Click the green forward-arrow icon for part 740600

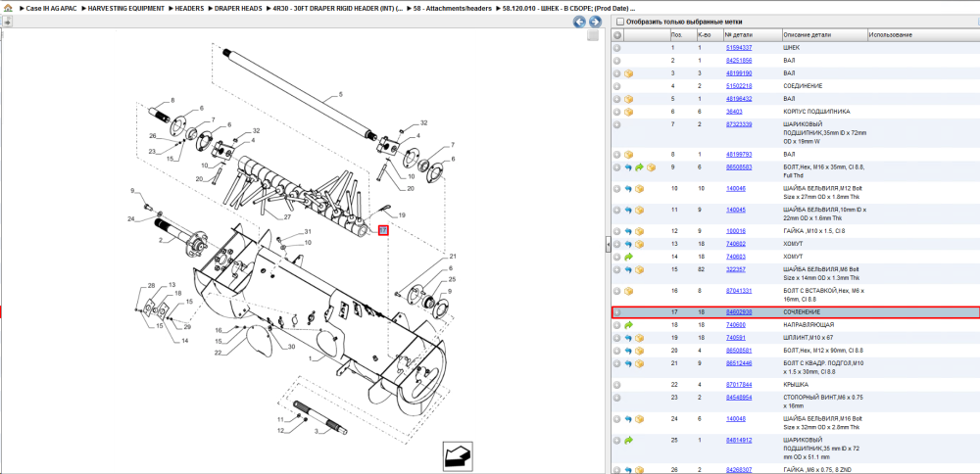pos(629,325)
